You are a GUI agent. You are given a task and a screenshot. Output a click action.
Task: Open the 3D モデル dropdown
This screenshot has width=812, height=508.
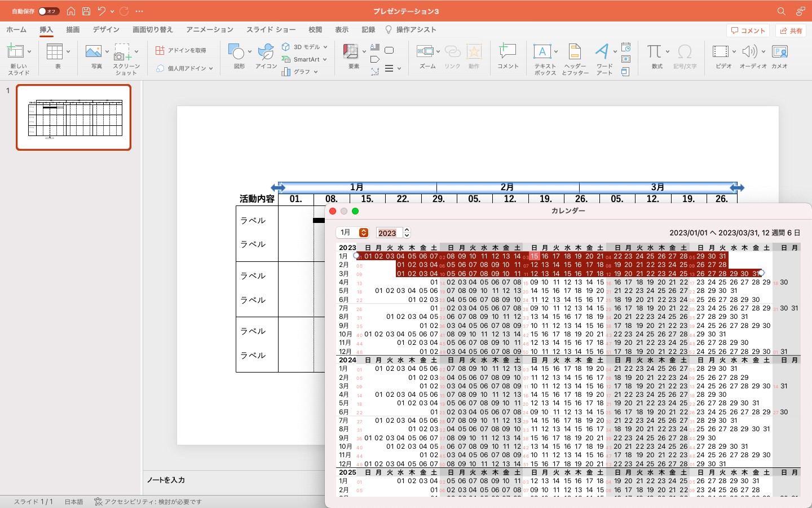pyautogui.click(x=304, y=47)
